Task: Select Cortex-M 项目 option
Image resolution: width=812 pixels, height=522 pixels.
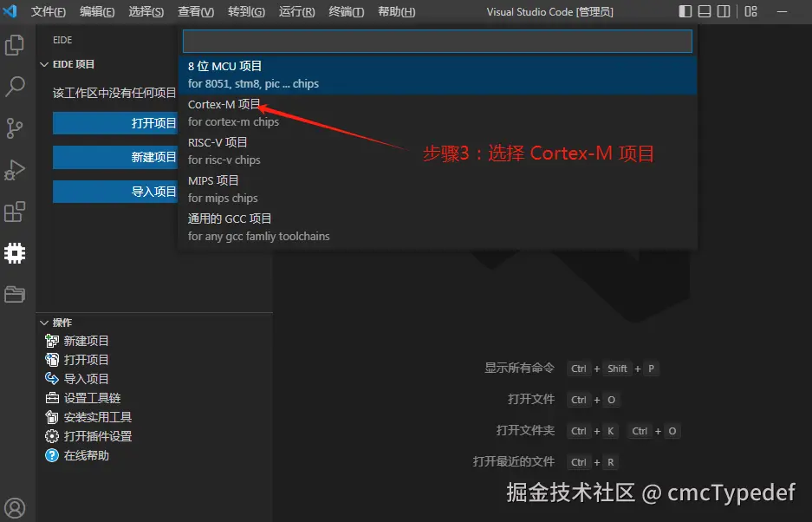Action: coord(438,113)
